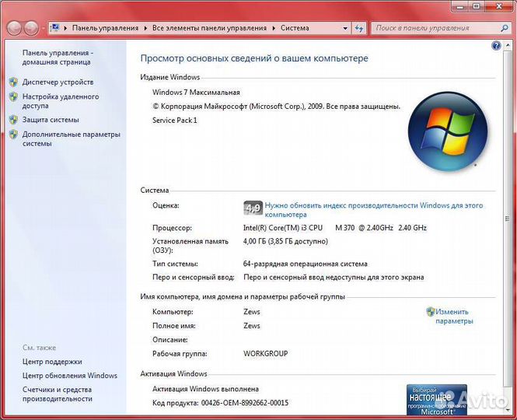Click the Zews value next to Полное имя
The image size is (517, 420).
point(252,326)
